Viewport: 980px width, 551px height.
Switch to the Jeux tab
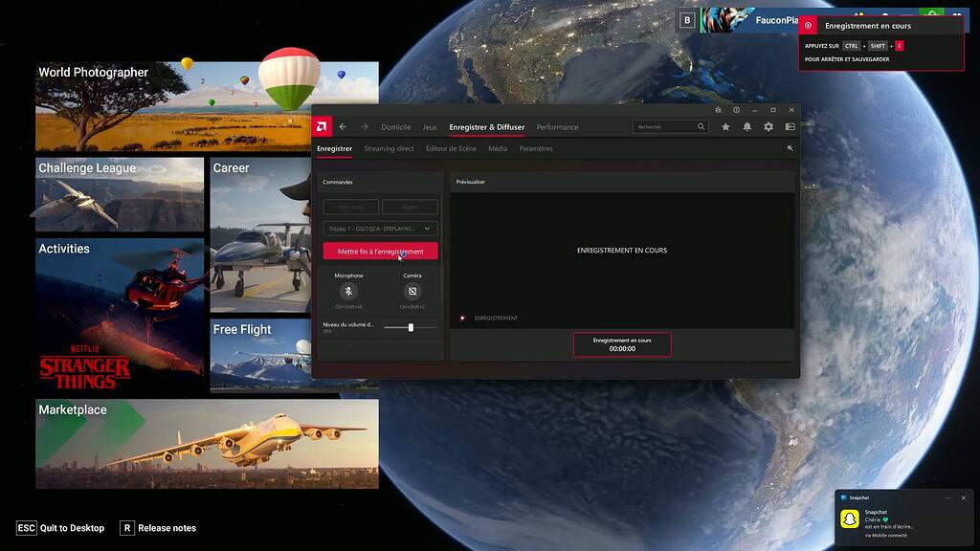point(430,127)
